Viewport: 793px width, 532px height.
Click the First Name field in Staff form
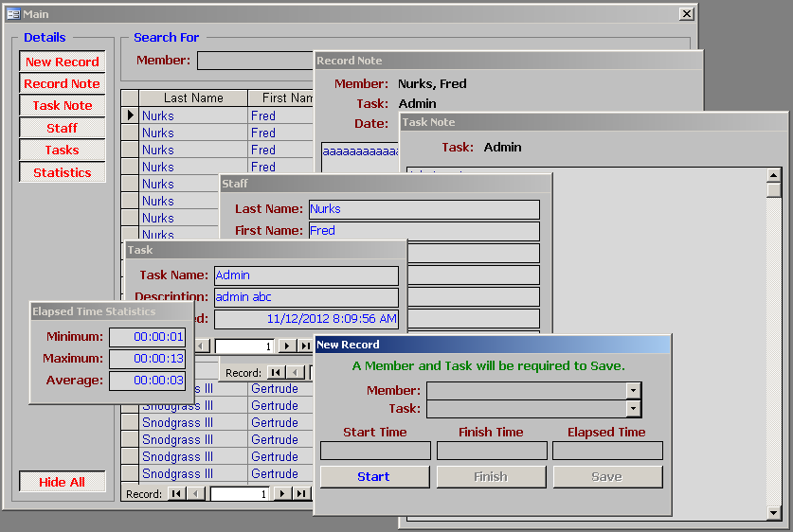(x=424, y=231)
